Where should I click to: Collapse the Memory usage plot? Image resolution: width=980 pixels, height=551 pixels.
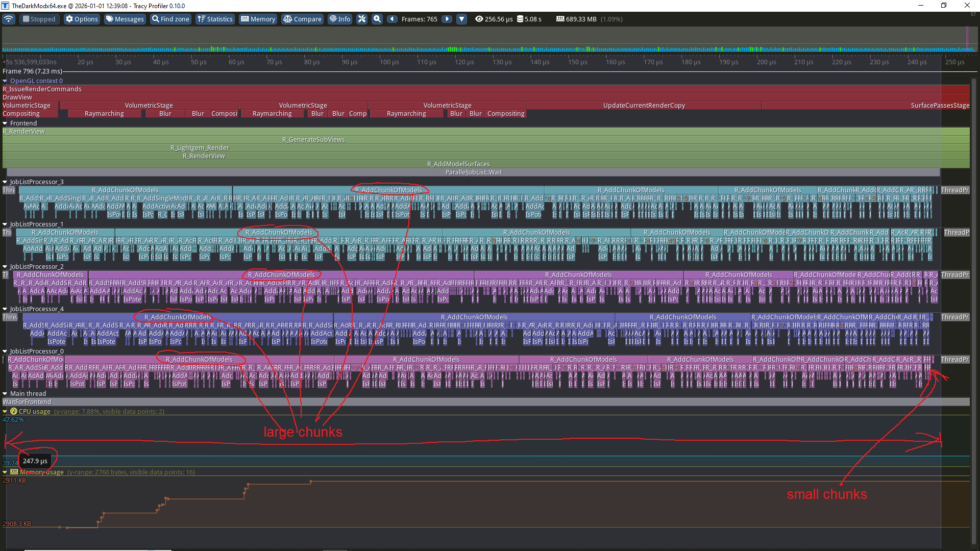(x=5, y=472)
